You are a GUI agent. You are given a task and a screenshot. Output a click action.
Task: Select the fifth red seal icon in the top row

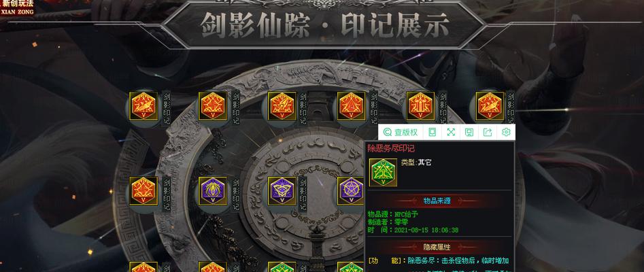tap(420, 106)
